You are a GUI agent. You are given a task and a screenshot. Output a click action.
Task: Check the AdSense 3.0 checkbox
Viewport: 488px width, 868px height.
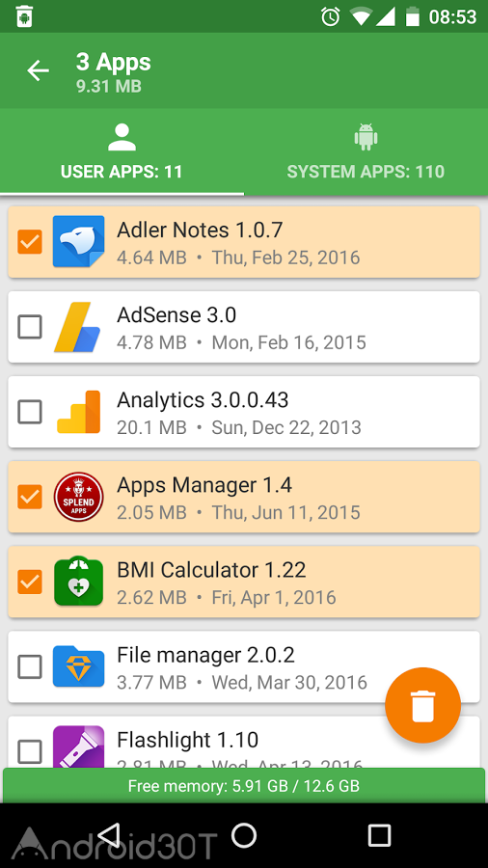(x=30, y=327)
